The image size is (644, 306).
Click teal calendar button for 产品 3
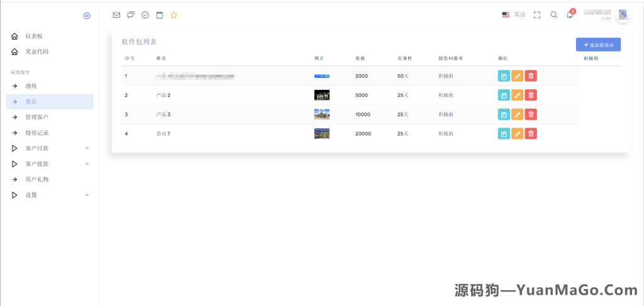click(504, 114)
